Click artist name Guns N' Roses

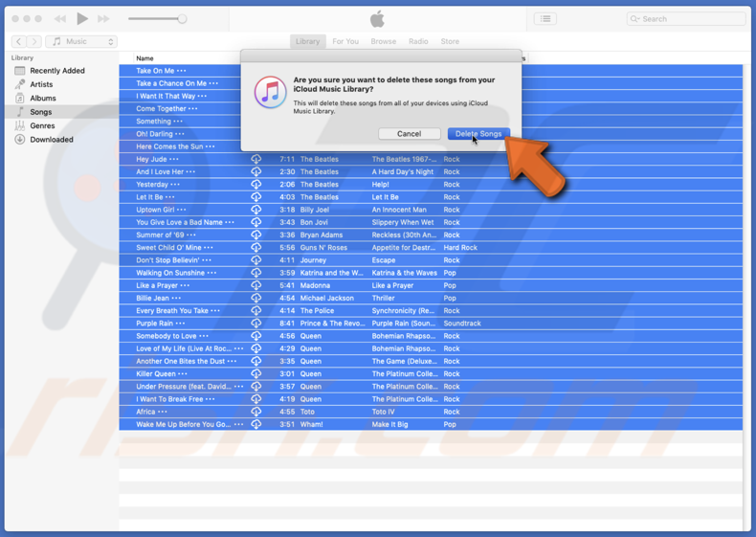pyautogui.click(x=323, y=247)
